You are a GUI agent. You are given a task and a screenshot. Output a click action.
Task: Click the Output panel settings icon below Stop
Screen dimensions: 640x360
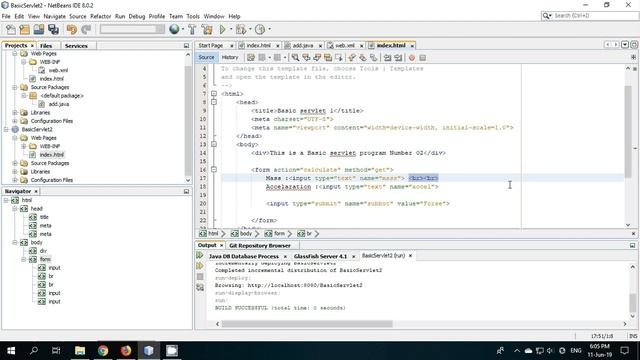point(200,287)
